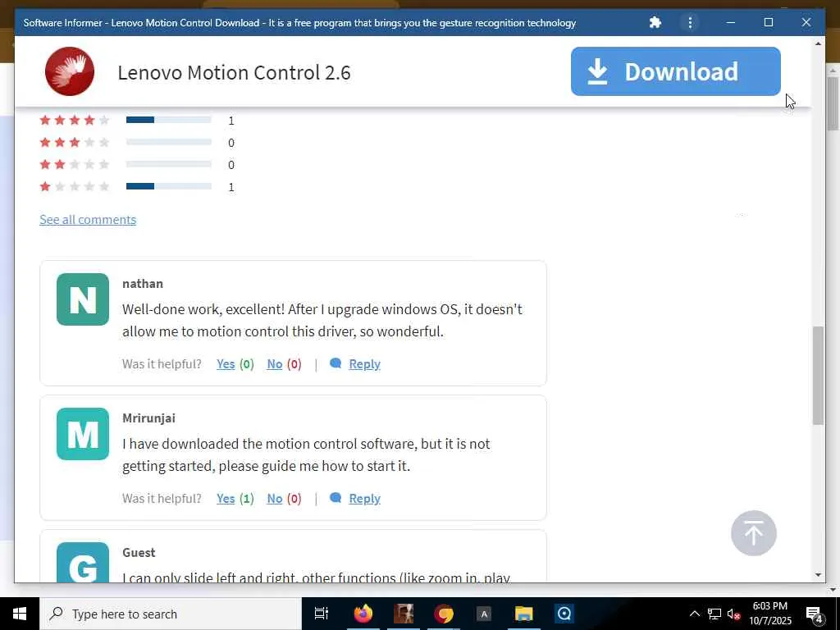Open the See all comments link

pos(88,219)
